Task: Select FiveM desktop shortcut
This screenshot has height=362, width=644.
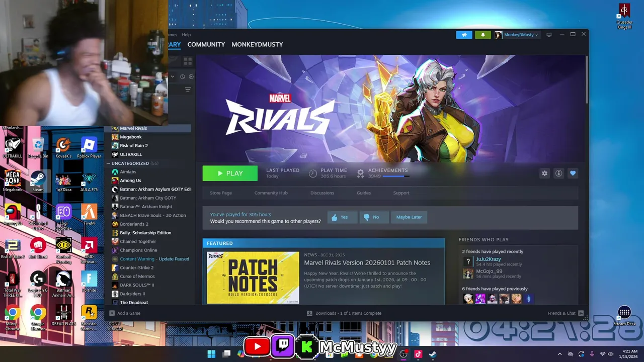Action: click(x=89, y=215)
